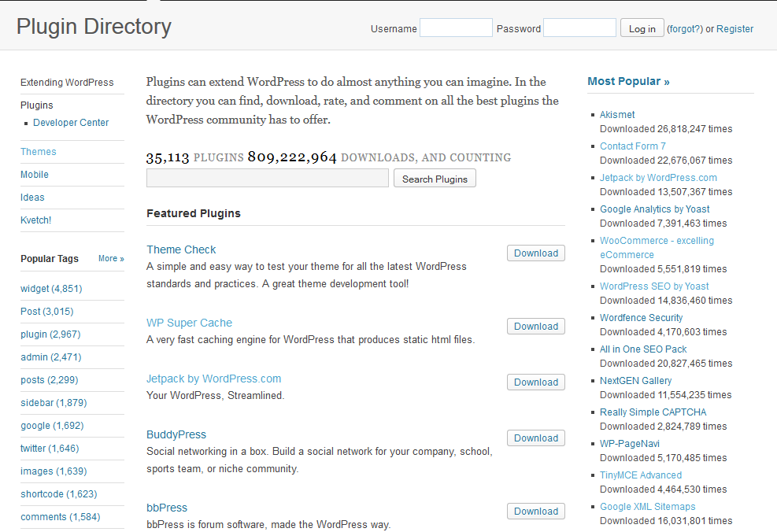Open Jetpack in Most Popular list

[x=659, y=177]
